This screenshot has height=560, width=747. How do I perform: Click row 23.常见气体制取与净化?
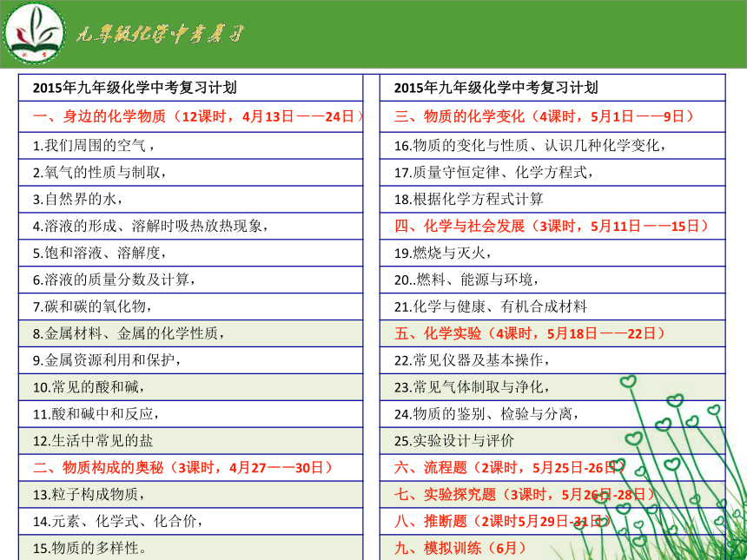(552, 387)
